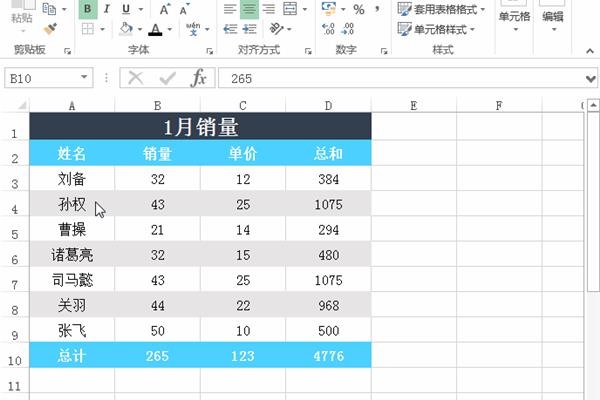Collapse the ribbon with chevron
The height and width of the screenshot is (400, 600).
590,51
